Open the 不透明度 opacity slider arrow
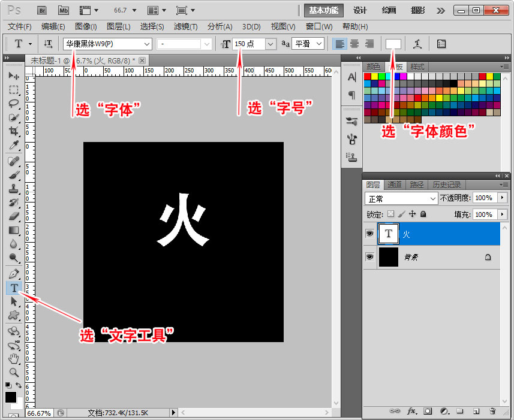This screenshot has width=514, height=420. click(502, 197)
